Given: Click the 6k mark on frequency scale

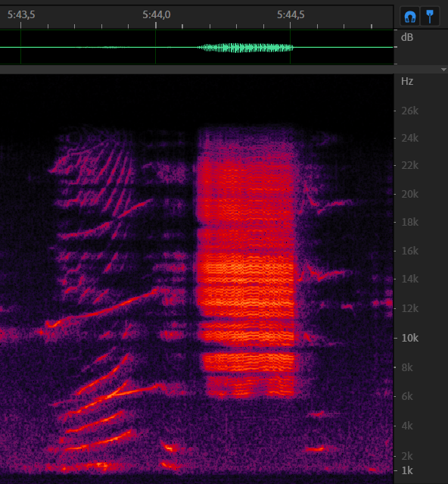Looking at the screenshot, I should tap(407, 396).
